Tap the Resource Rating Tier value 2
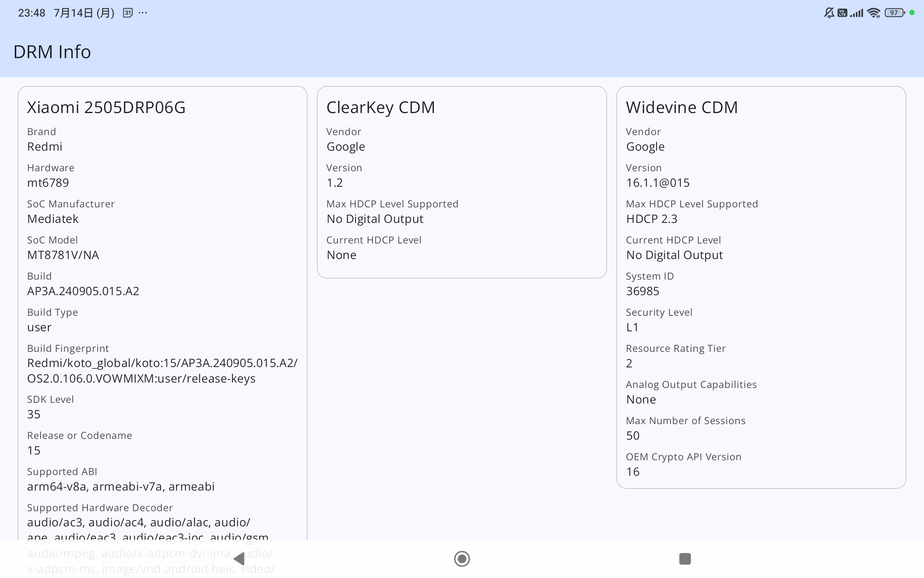Image resolution: width=924 pixels, height=578 pixels. coord(629,363)
